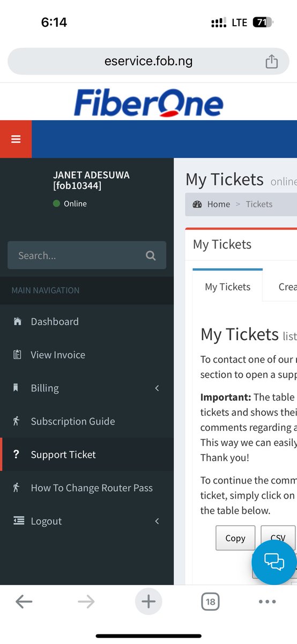This screenshot has width=297, height=644.
Task: Expand the Logout submenu chevron
Action: click(157, 521)
